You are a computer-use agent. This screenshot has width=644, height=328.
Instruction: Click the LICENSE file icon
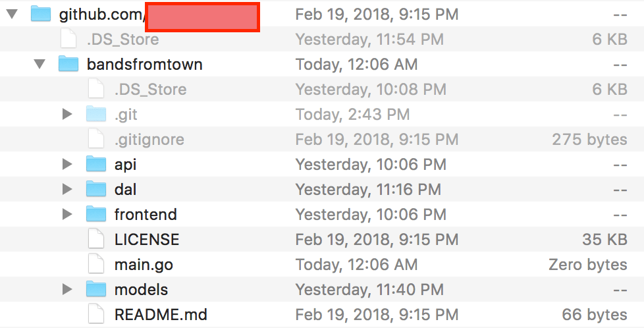pyautogui.click(x=96, y=239)
